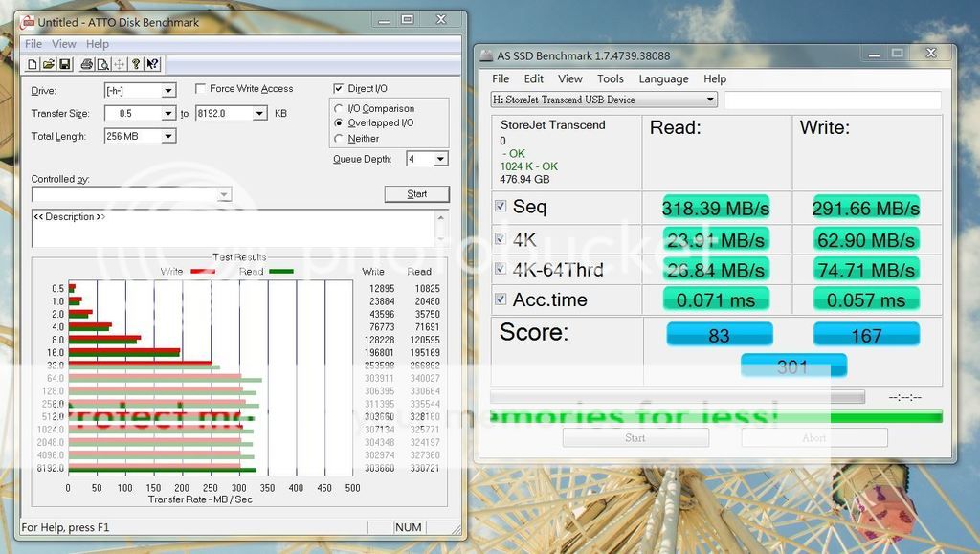Click into the Description text box
The image size is (980, 554).
point(234,229)
